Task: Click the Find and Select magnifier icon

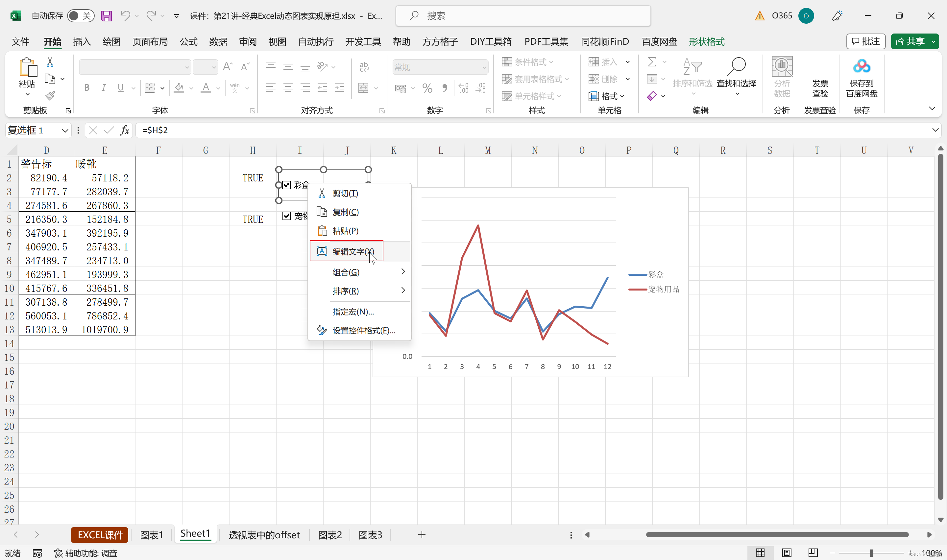Action: click(736, 67)
